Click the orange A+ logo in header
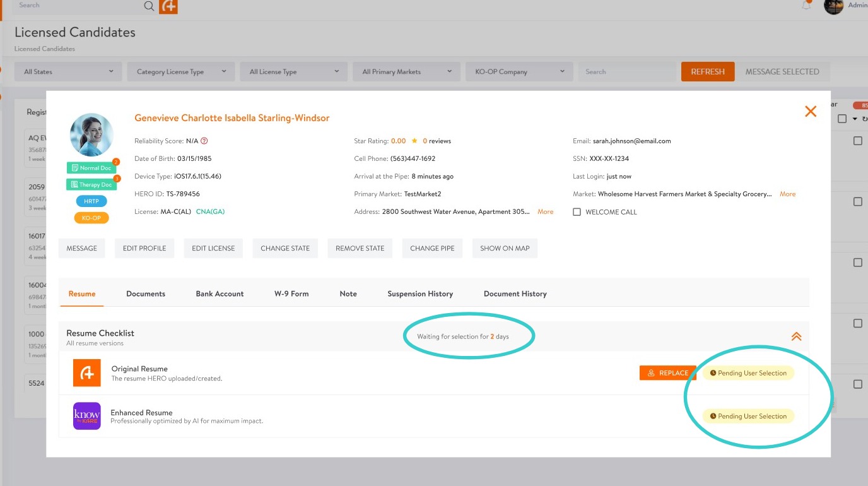The height and width of the screenshot is (486, 868). [168, 6]
